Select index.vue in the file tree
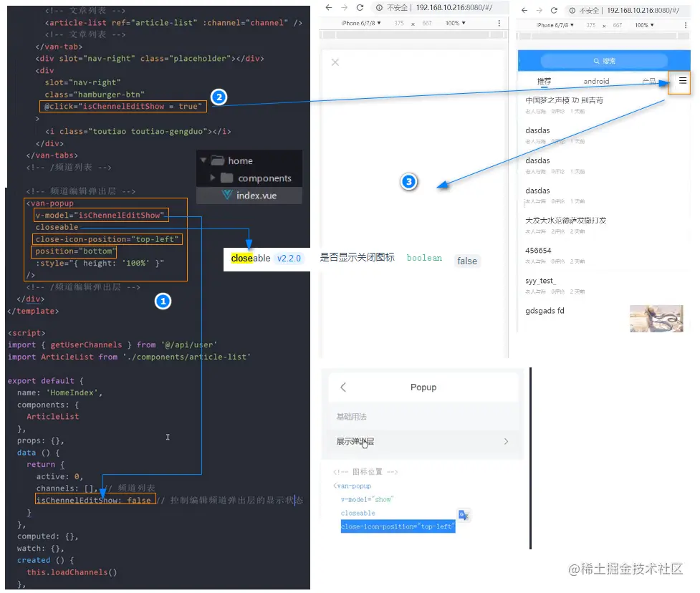This screenshot has width=700, height=593. click(x=249, y=196)
